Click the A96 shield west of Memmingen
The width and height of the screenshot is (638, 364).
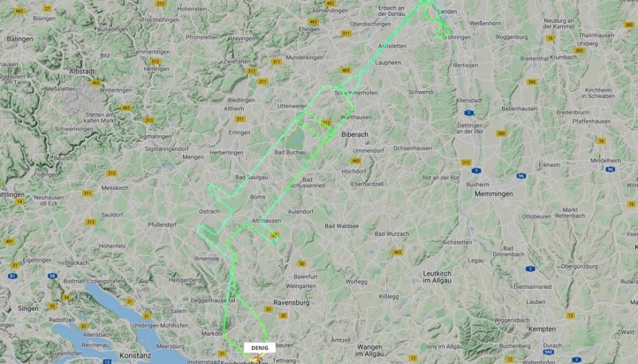(x=521, y=175)
